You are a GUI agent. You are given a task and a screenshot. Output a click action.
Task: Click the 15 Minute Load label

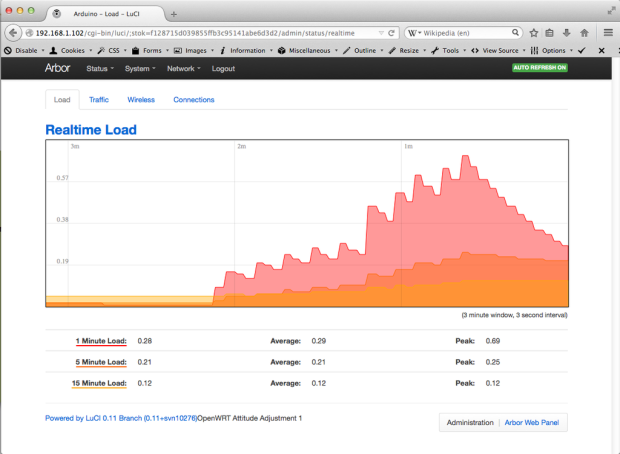tap(99, 383)
